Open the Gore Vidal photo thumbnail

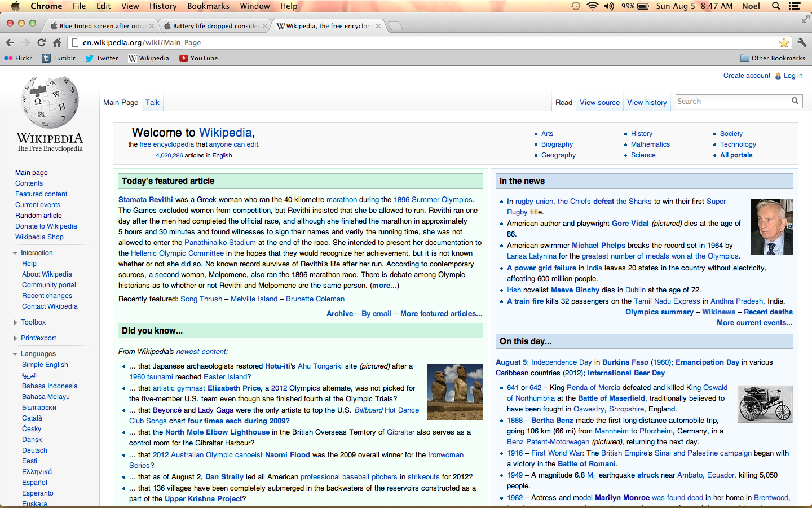[x=772, y=226]
